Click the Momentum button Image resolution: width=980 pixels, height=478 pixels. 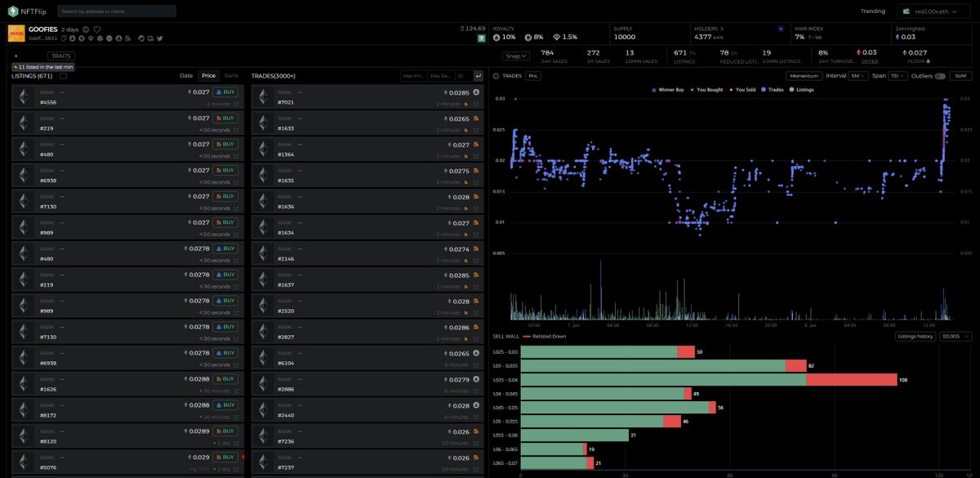(803, 76)
